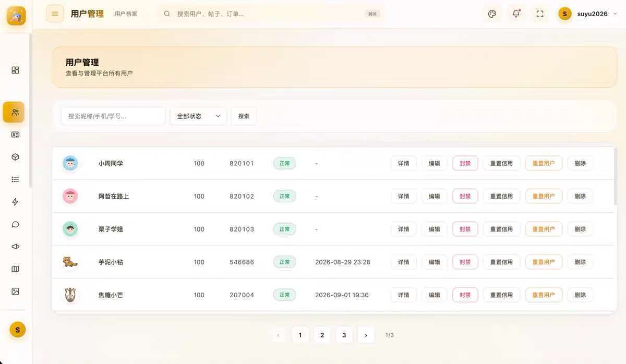Select the users icon in sidebar
Viewport: 626px width, 364px height.
pyautogui.click(x=14, y=112)
